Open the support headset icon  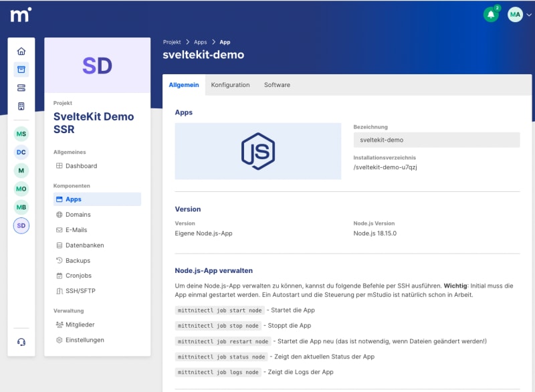tap(21, 342)
